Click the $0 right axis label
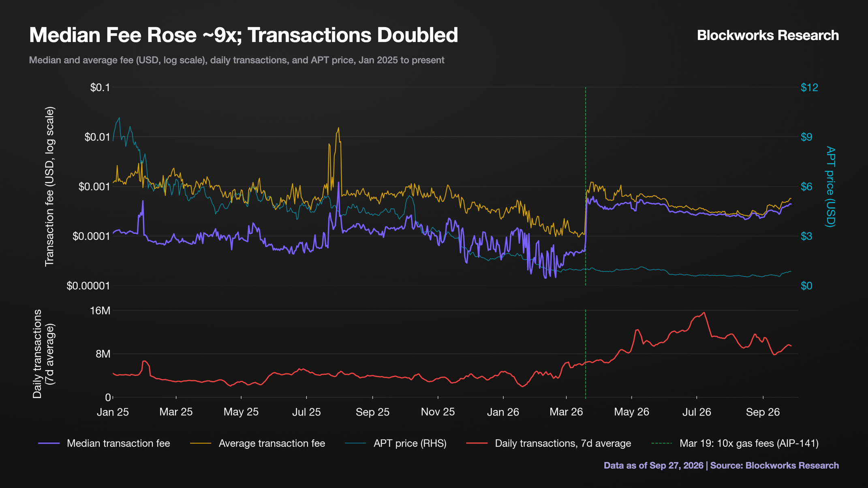The image size is (868, 488). 806,286
